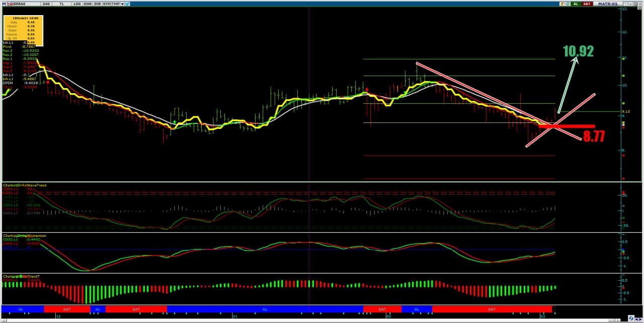Click the orange alarm icon near AL button
Screen dimensions: 644x323
pos(561,4)
